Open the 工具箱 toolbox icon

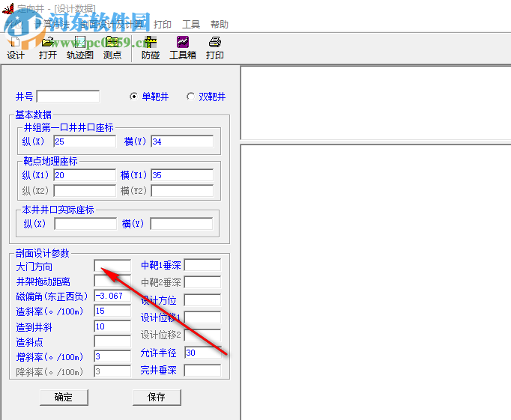[x=183, y=48]
